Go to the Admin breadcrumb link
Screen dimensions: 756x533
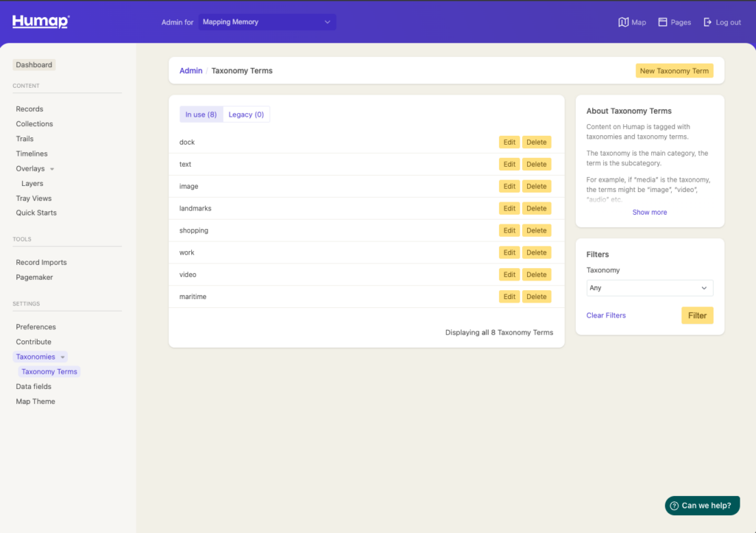point(190,71)
